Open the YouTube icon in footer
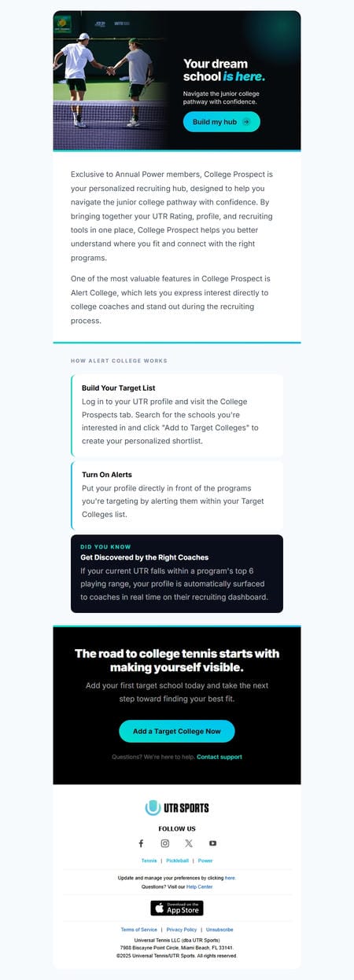 point(212,843)
